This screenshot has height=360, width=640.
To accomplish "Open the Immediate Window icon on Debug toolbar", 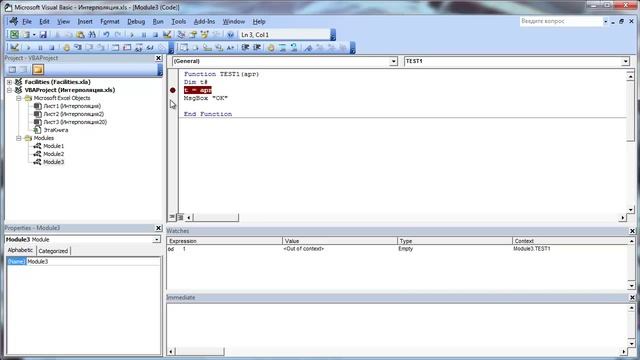I will (x=127, y=48).
